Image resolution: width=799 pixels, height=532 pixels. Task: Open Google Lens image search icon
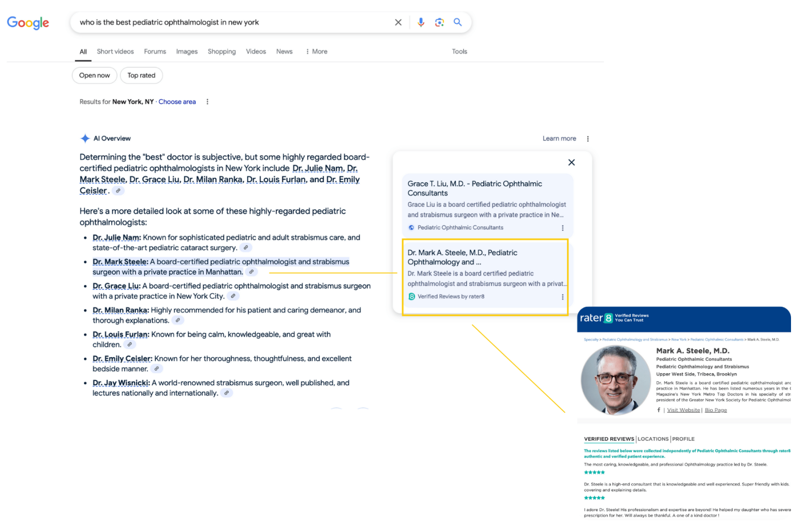(439, 22)
